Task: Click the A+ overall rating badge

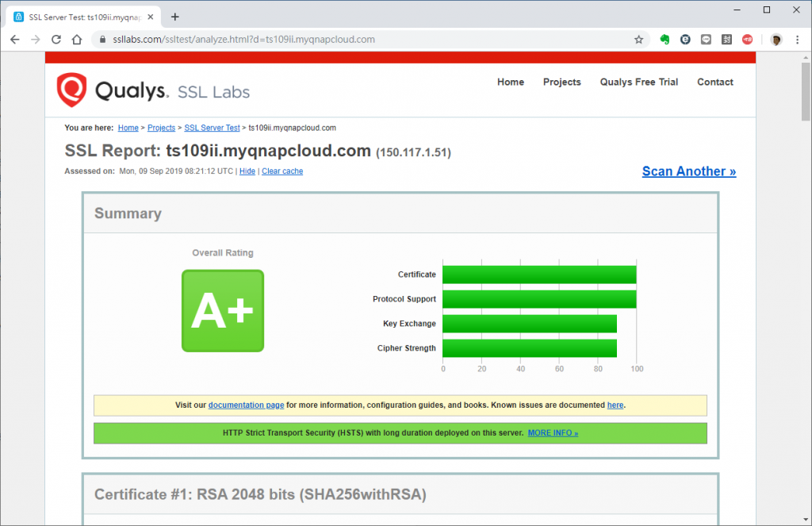Action: [x=223, y=311]
